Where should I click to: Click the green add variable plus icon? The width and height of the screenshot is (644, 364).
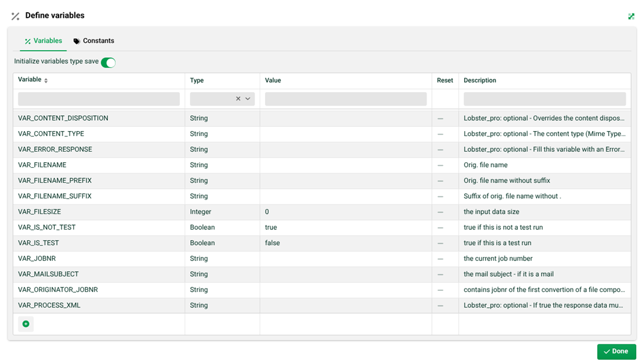26,324
